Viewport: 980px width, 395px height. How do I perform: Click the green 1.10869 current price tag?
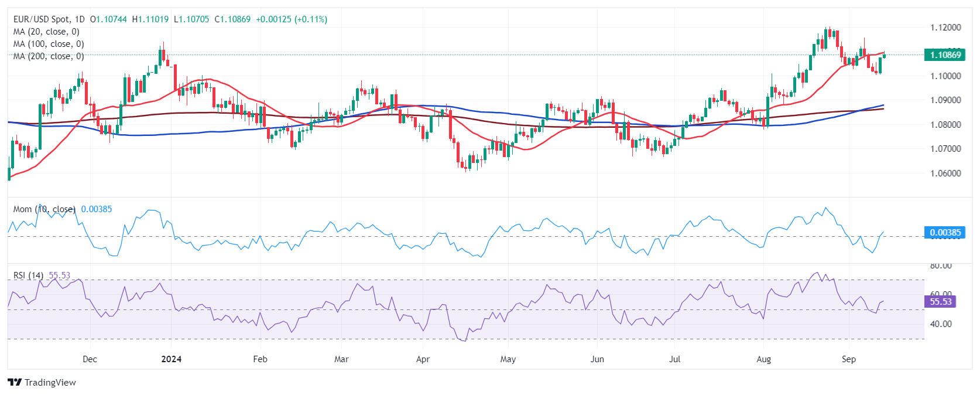(945, 55)
